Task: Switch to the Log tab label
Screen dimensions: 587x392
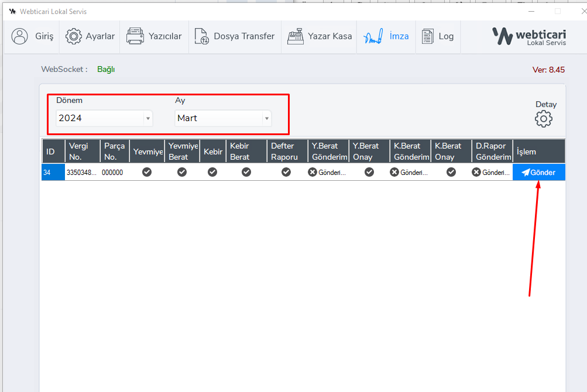Action: click(446, 36)
